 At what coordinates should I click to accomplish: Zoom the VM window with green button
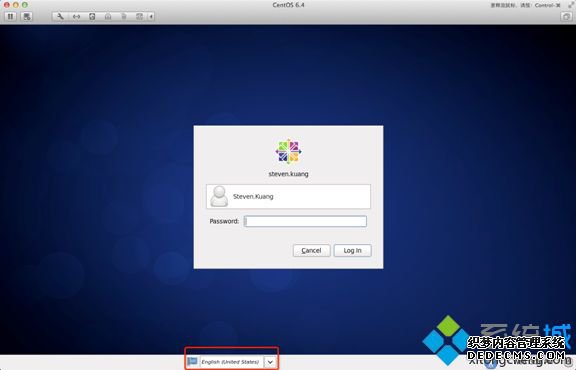[25, 5]
